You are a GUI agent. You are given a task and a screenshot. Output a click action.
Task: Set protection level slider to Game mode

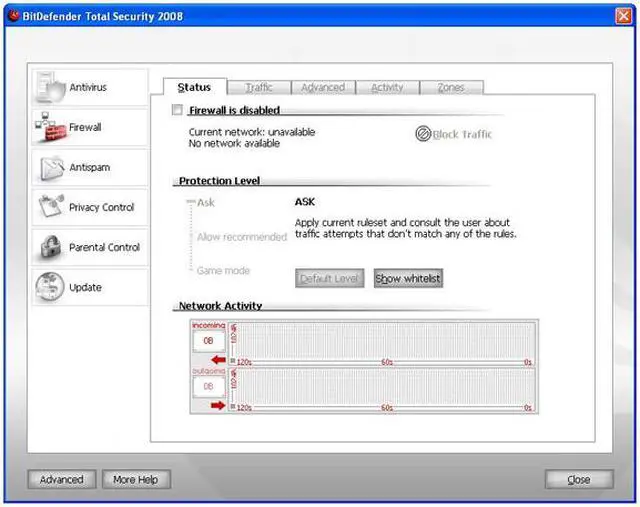tap(188, 271)
